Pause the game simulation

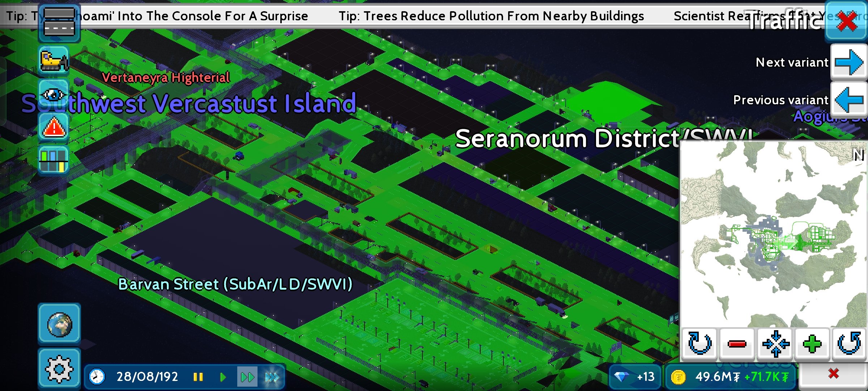[x=198, y=377]
